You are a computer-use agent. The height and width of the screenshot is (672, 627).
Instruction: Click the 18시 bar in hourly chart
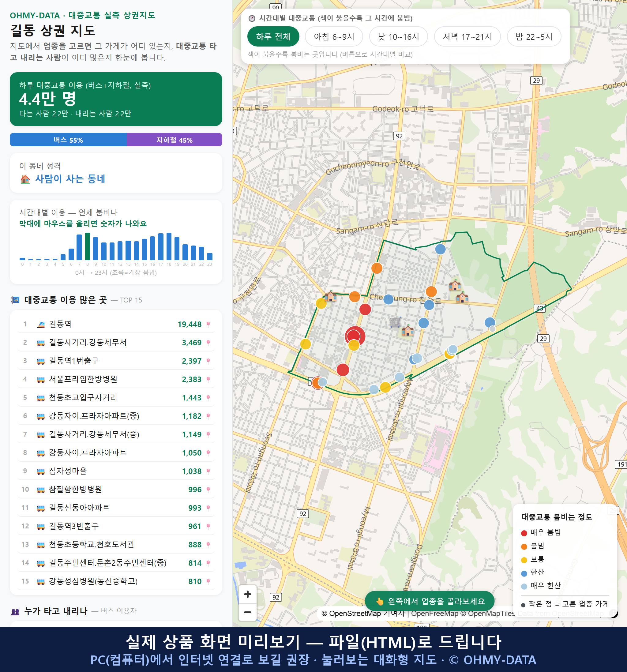[169, 246]
